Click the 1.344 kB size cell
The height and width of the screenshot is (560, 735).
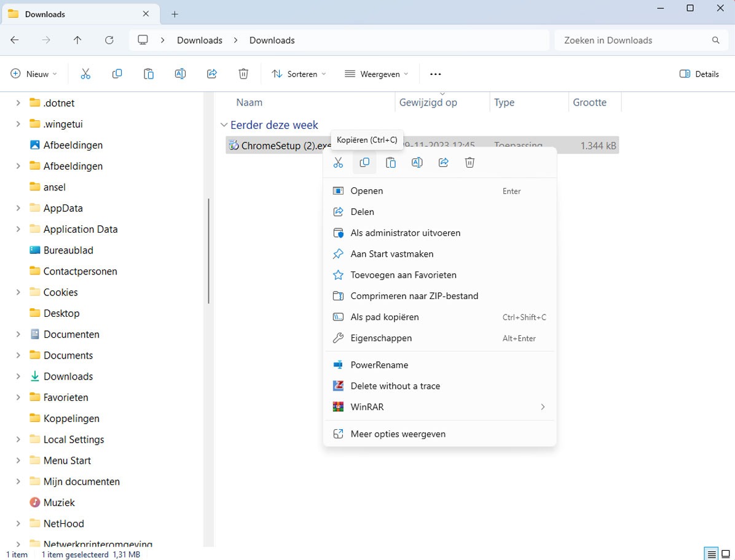[598, 146]
